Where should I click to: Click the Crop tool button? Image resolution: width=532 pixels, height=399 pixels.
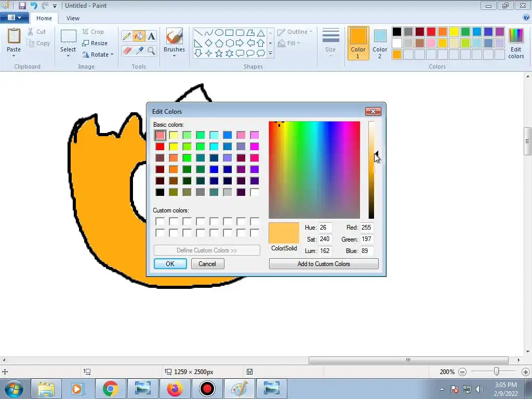93,32
